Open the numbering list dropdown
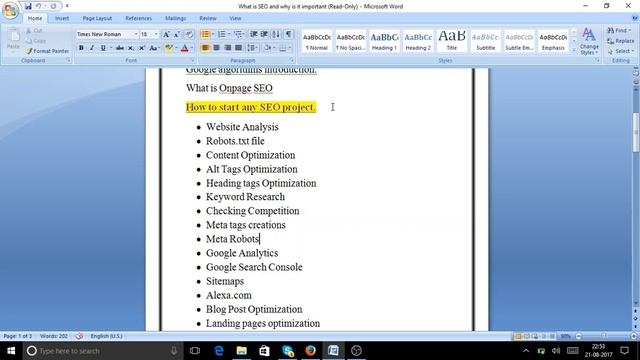Image resolution: width=640 pixels, height=360 pixels. 229,34
